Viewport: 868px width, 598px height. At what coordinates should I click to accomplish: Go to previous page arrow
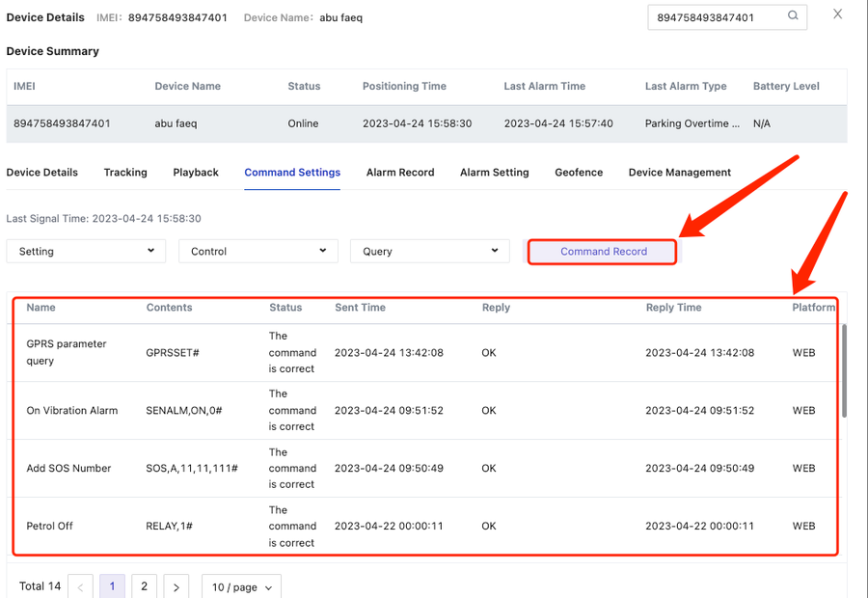pyautogui.click(x=81, y=586)
